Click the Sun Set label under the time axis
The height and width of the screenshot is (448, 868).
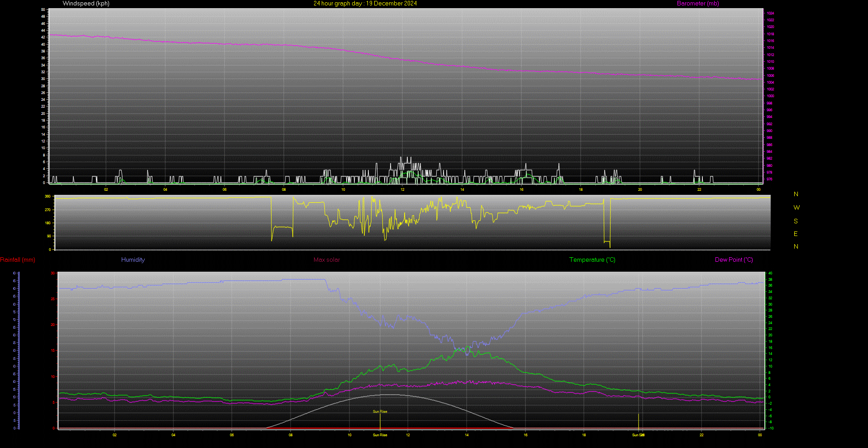pyautogui.click(x=639, y=435)
